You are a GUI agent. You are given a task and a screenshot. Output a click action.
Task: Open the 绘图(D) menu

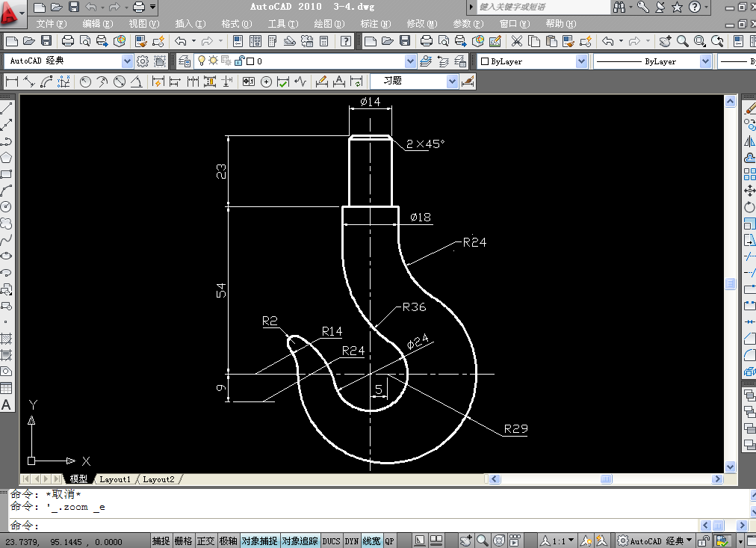(329, 24)
